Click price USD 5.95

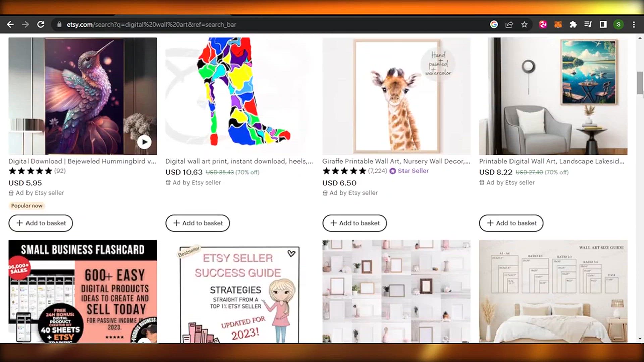[25, 183]
